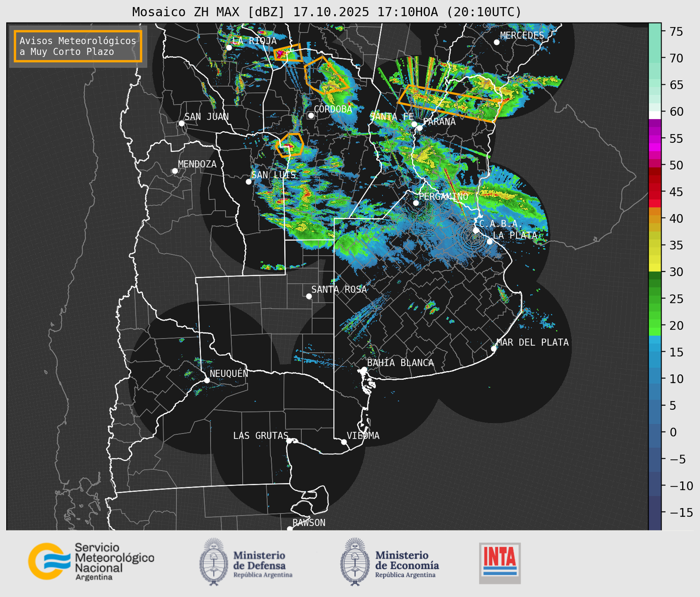Click the Paraná city label
Viewport: 700px width, 597px height.
(439, 122)
